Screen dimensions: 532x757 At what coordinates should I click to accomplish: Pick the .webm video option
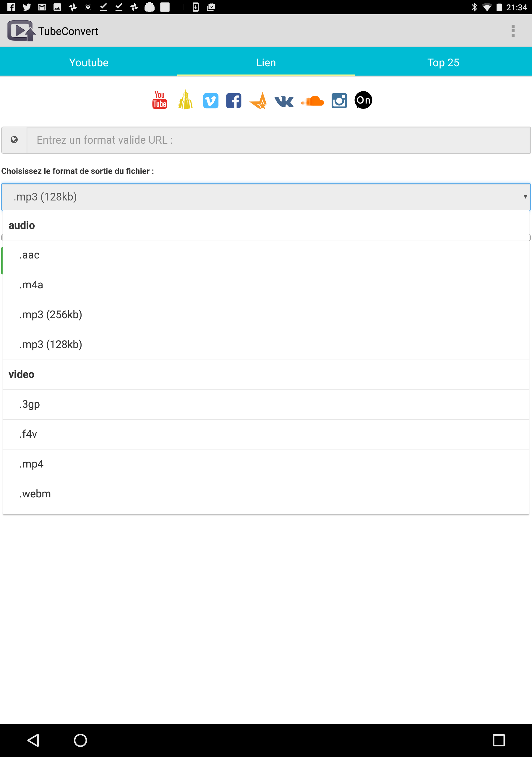click(266, 494)
